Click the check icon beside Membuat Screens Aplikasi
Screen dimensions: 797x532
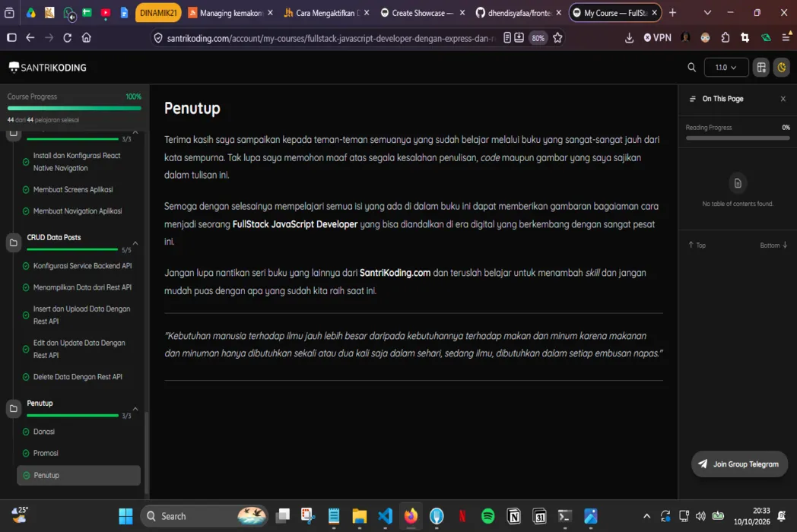[x=26, y=189]
